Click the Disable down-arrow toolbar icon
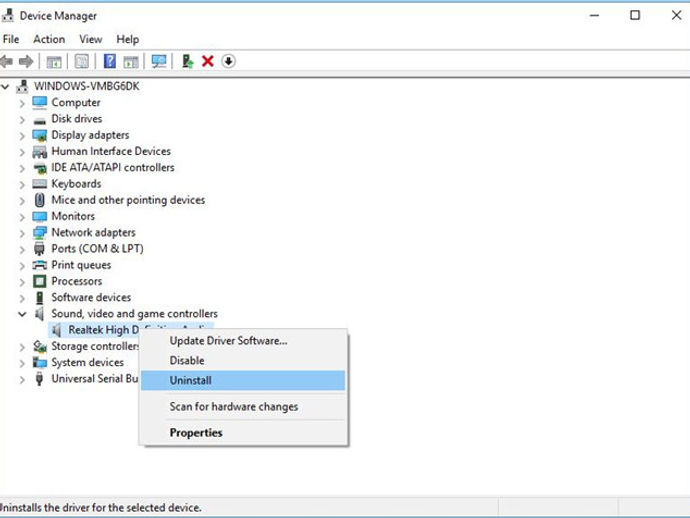690x518 pixels. (228, 61)
